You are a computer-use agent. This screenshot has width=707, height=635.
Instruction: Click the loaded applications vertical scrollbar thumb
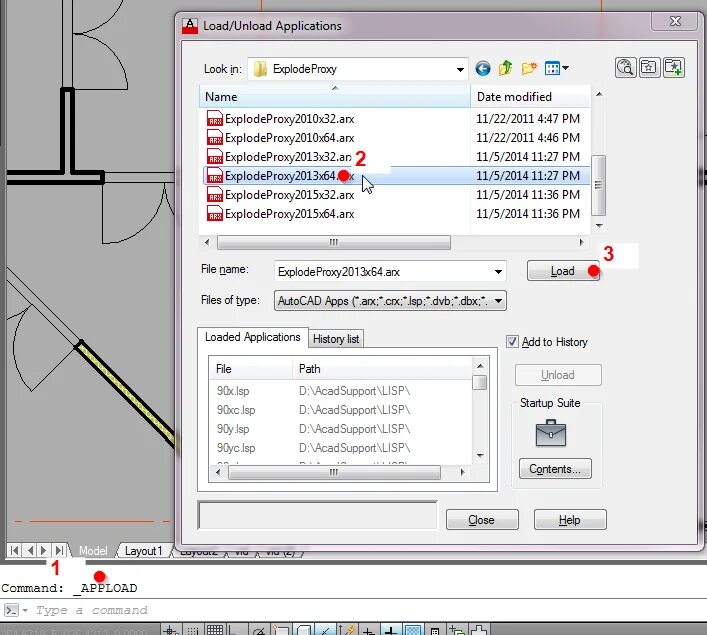(x=480, y=382)
